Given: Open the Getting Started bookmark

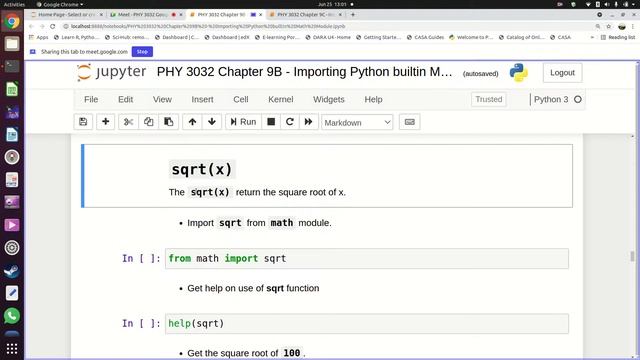Looking at the screenshot, I should tap(378, 37).
